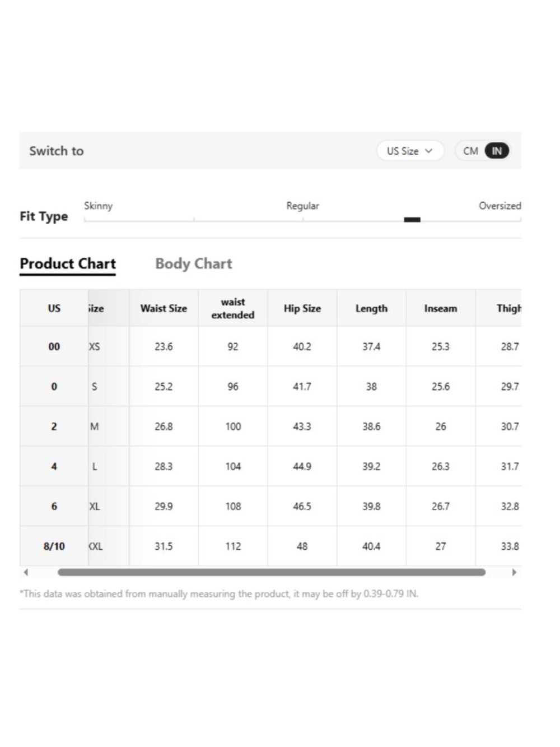Click the horizontal scrollbar thumb
The height and width of the screenshot is (747, 560).
coord(272,572)
